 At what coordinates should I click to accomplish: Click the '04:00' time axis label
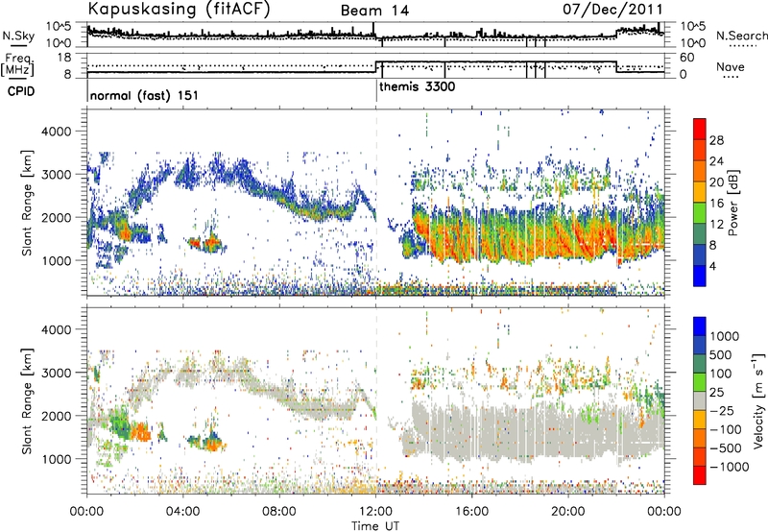(x=182, y=512)
